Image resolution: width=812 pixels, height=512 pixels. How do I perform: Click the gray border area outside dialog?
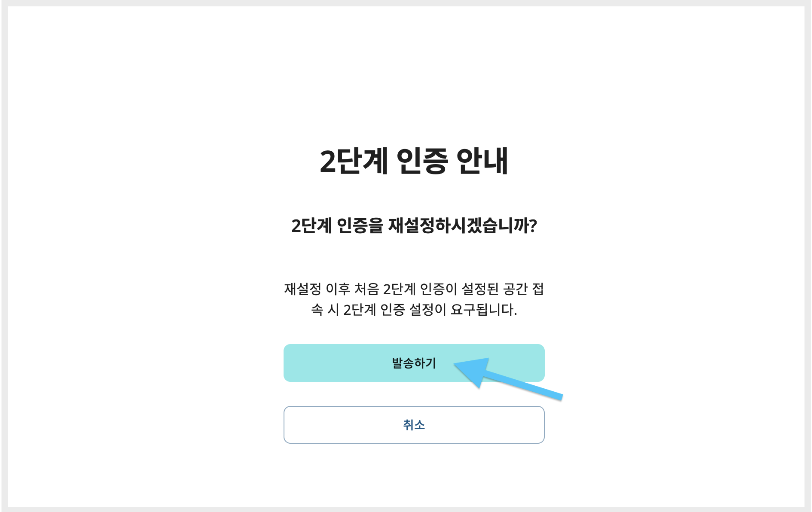point(4,258)
